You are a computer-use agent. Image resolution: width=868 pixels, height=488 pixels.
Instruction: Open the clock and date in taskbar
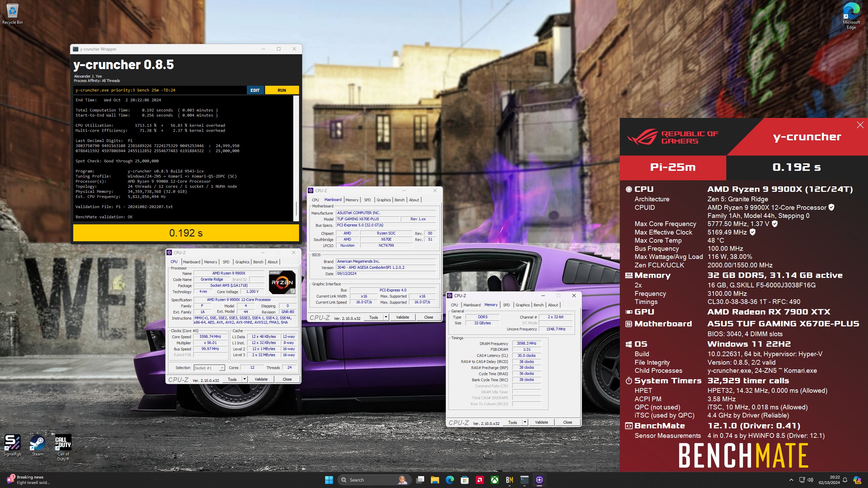[x=829, y=480]
